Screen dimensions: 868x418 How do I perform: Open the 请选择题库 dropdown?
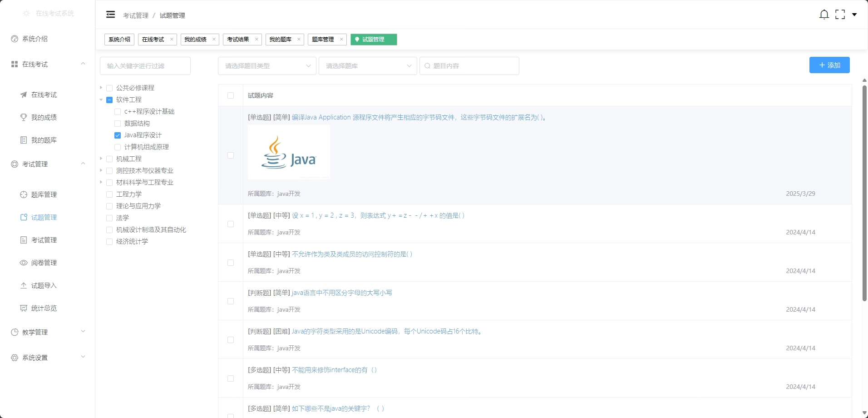367,66
